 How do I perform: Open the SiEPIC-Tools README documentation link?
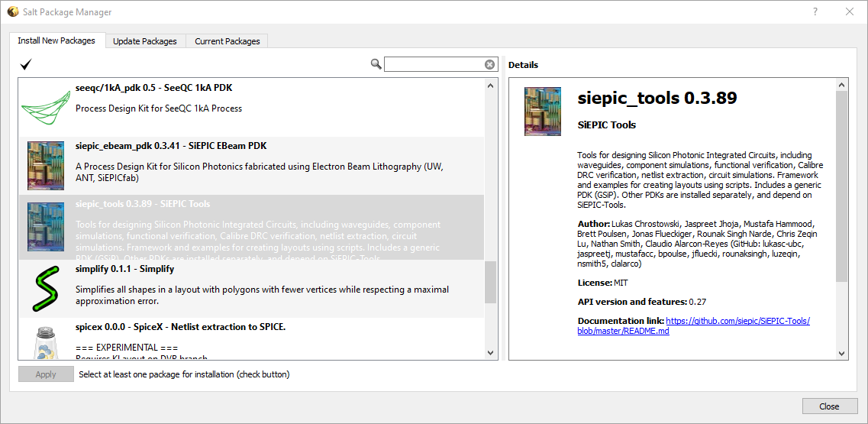(x=694, y=326)
